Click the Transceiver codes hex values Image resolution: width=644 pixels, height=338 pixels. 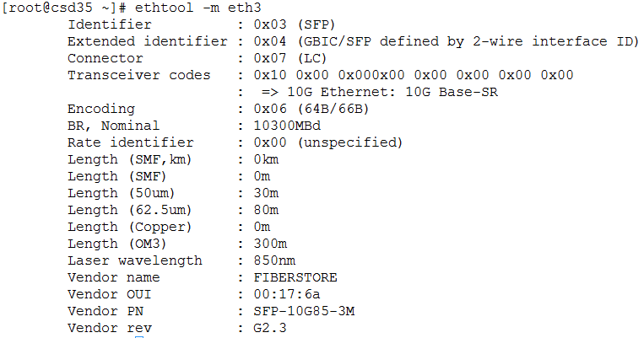(x=414, y=75)
